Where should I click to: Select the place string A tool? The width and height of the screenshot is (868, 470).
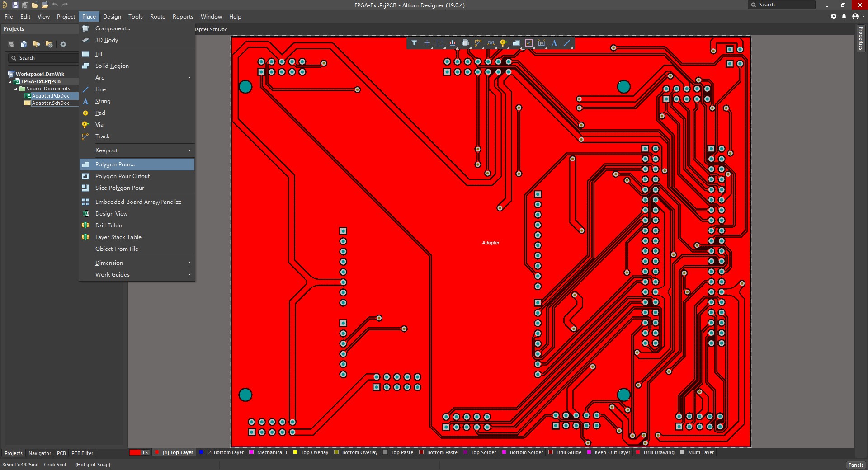coord(554,43)
